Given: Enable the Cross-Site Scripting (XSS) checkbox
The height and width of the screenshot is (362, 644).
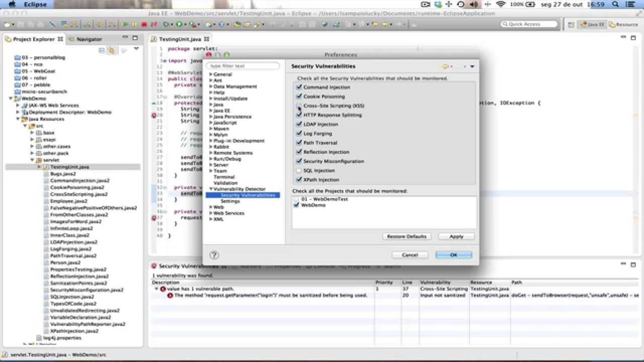Looking at the screenshot, I should (299, 106).
